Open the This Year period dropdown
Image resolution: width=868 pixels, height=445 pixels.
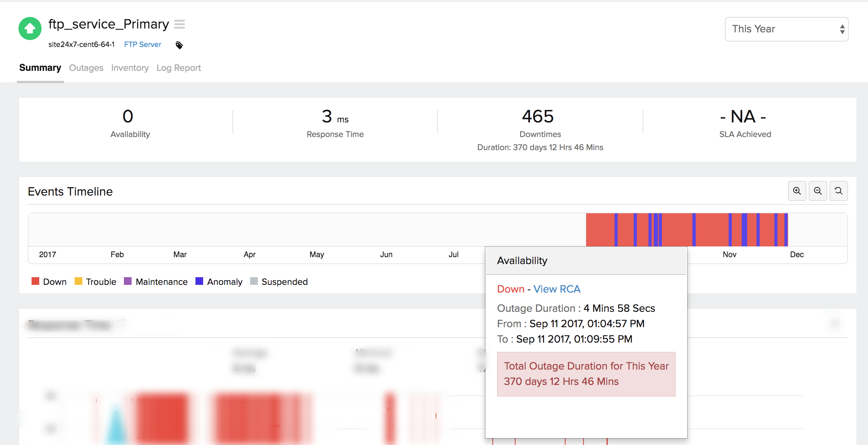781,29
